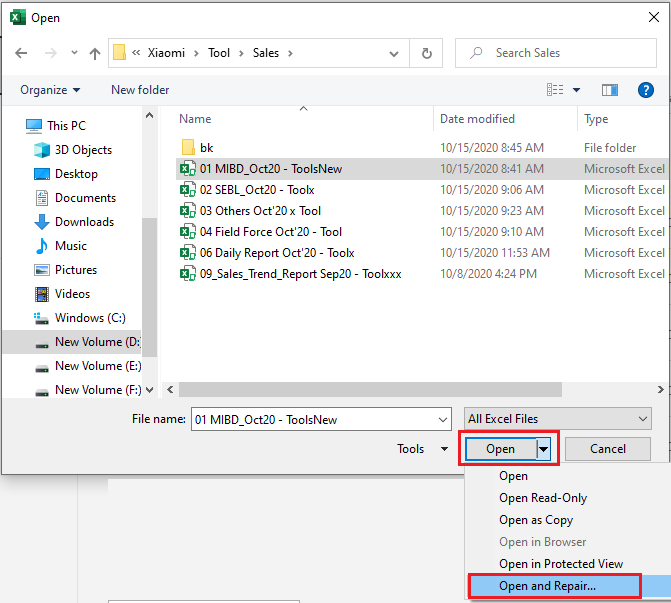This screenshot has width=671, height=603.
Task: Open the recent locations chevron
Action: 74,53
